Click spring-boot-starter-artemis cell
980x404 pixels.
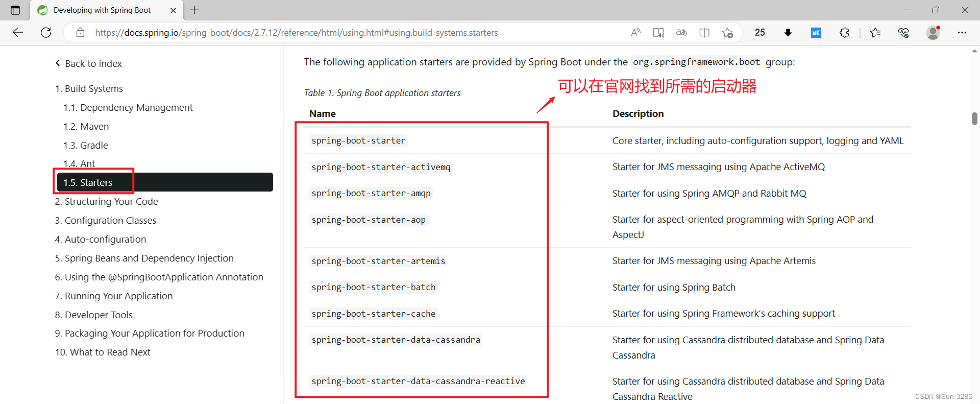pyautogui.click(x=378, y=261)
